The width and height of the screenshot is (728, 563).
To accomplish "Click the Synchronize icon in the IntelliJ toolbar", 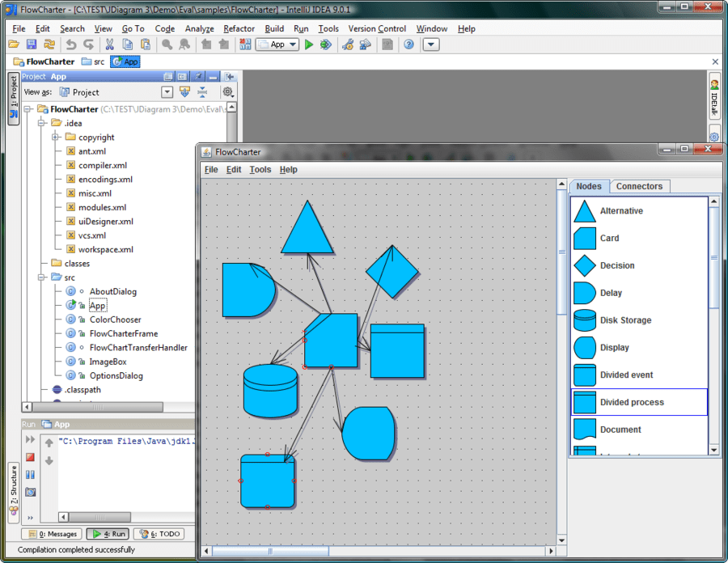I will point(49,44).
